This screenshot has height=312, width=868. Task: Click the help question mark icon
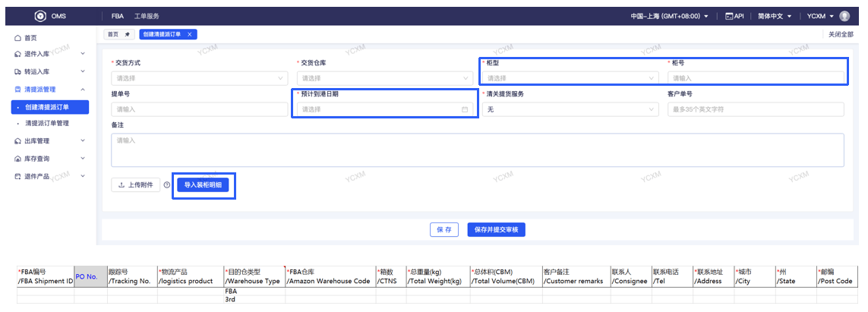pyautogui.click(x=167, y=185)
